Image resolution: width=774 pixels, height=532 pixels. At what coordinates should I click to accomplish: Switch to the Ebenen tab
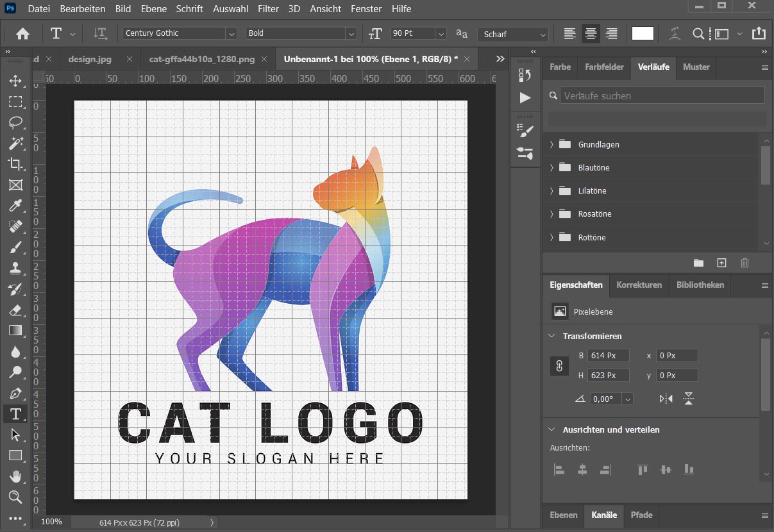pyautogui.click(x=564, y=515)
